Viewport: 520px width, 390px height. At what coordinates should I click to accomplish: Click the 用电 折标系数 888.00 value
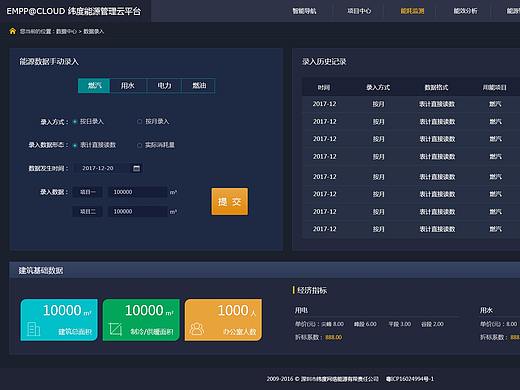pyautogui.click(x=334, y=337)
